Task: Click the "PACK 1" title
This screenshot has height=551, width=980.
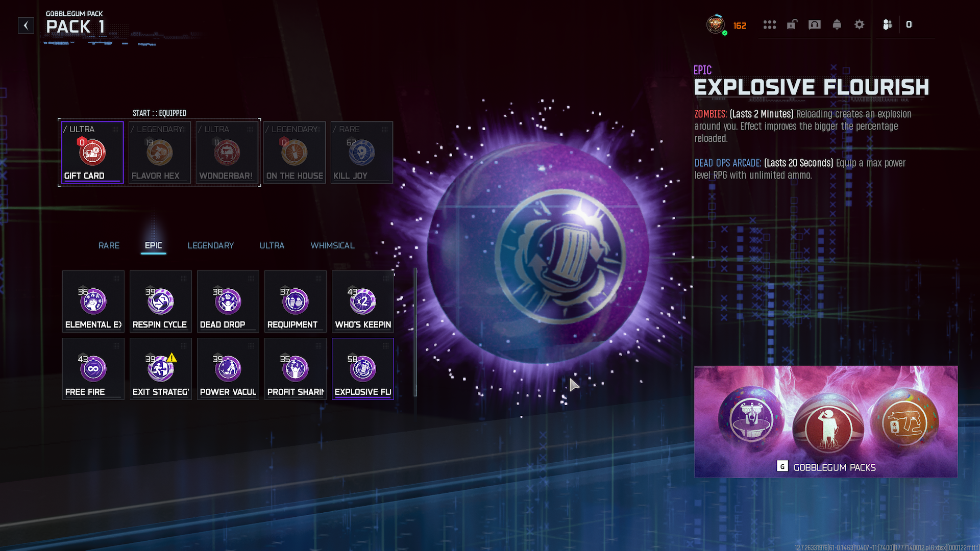Action: (76, 27)
